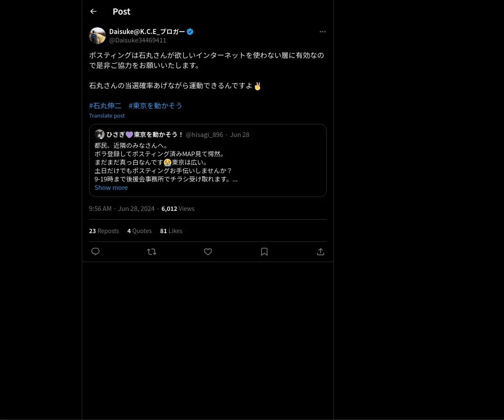Go back using the arrow icon
This screenshot has height=420, width=504.
click(x=93, y=12)
